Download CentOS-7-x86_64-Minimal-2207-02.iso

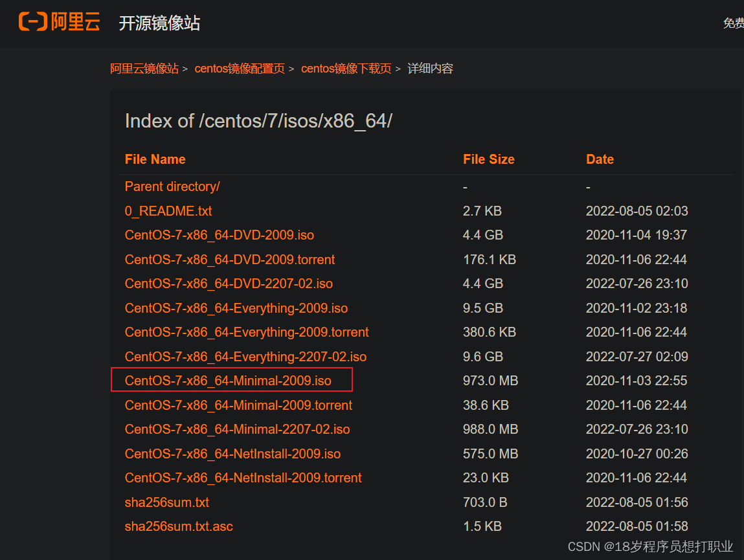tap(237, 429)
